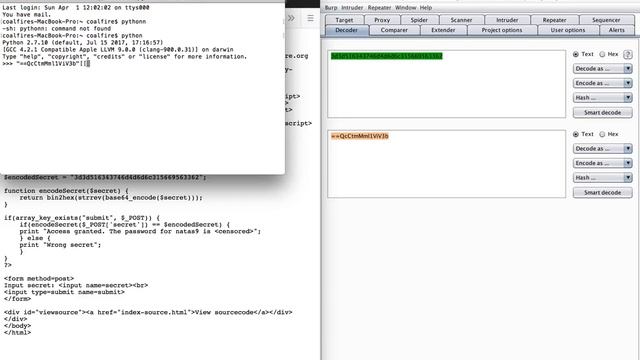Switch to the Sequencer tab
The height and width of the screenshot is (360, 640).
(606, 20)
